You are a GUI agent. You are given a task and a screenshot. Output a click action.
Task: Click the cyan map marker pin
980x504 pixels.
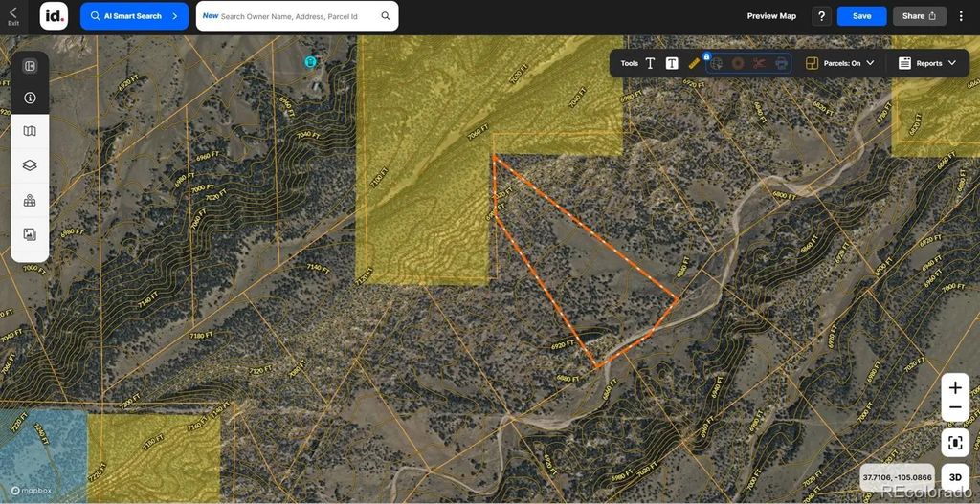pos(310,61)
